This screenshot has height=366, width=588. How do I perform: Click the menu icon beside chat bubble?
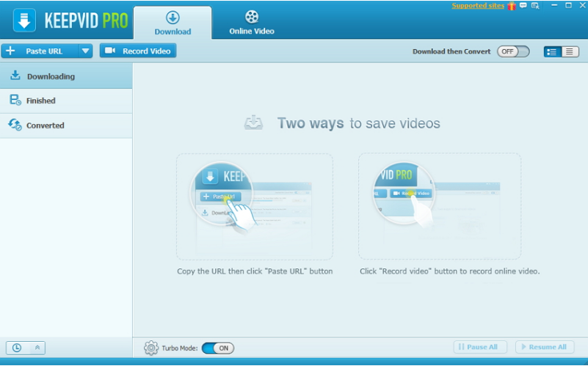(x=535, y=6)
